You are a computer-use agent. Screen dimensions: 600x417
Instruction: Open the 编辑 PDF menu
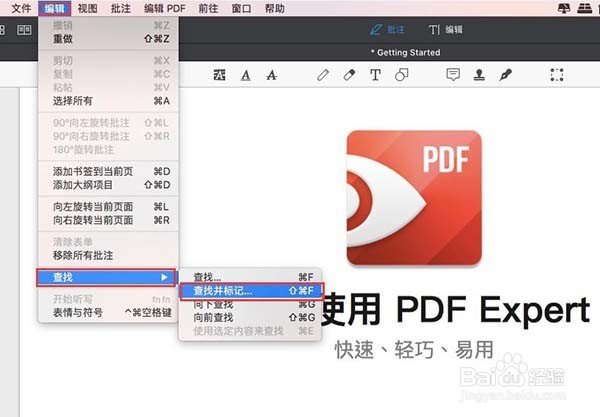[x=165, y=8]
